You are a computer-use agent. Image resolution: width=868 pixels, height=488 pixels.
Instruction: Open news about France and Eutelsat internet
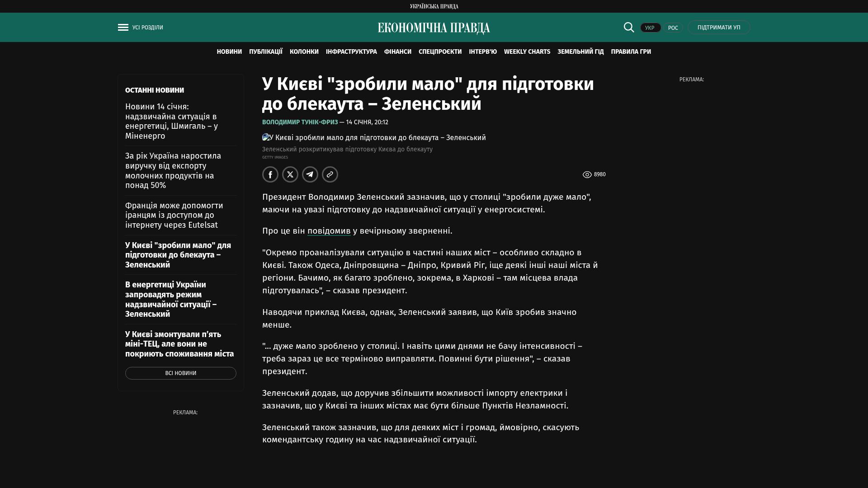(174, 215)
